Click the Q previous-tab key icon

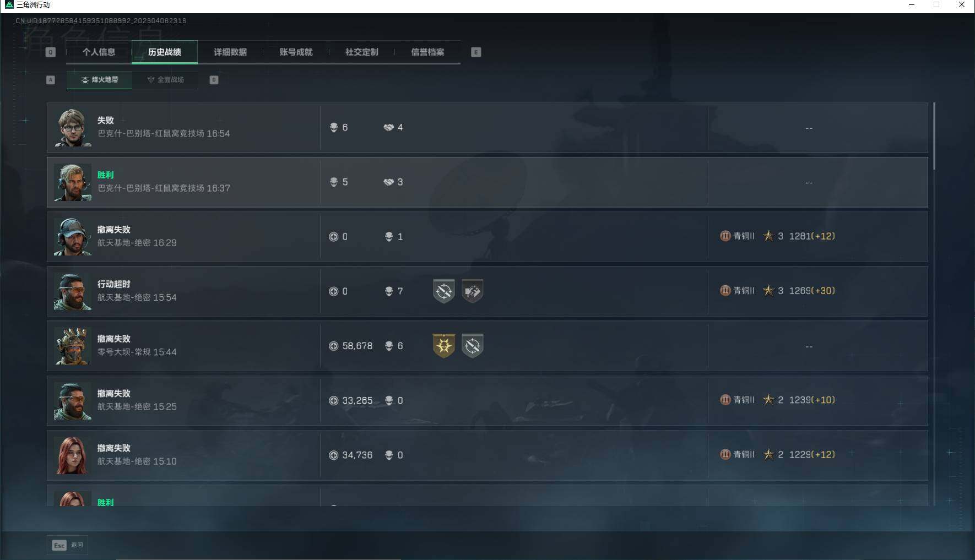(50, 52)
